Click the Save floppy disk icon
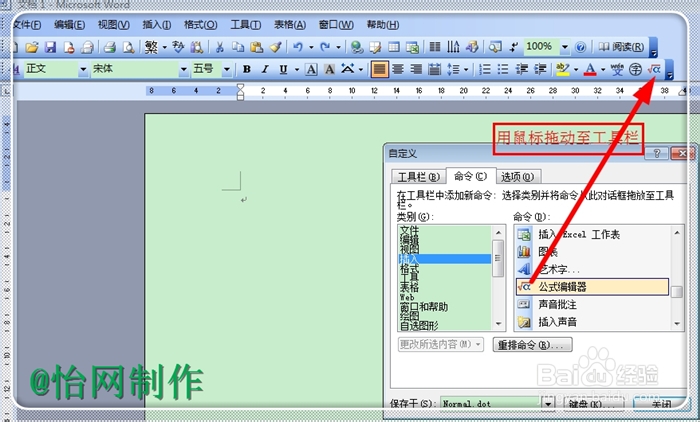This screenshot has width=700, height=422. [50, 47]
